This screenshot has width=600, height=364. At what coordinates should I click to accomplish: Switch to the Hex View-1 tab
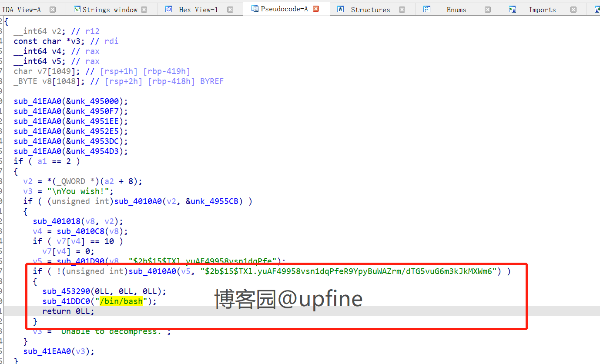(198, 9)
